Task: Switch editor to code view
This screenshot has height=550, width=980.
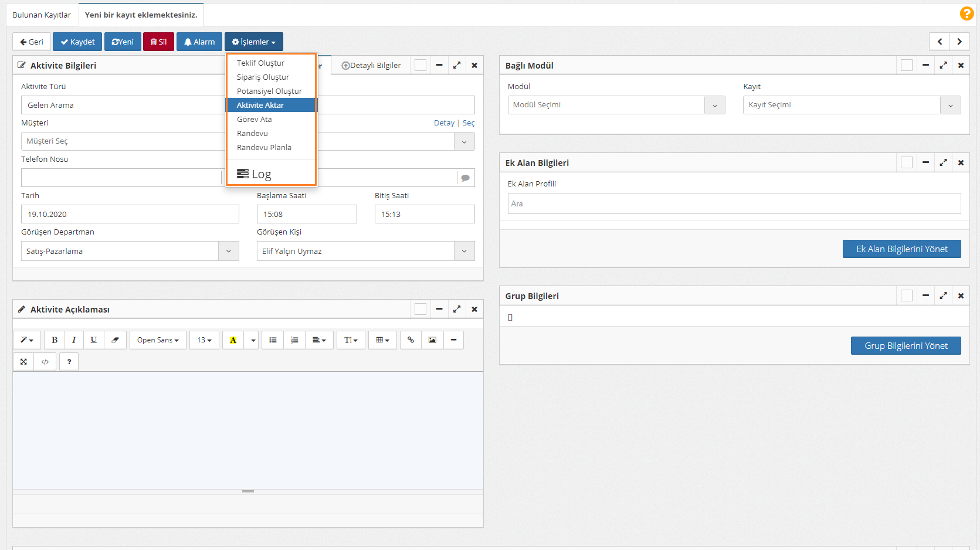Action: tap(45, 362)
